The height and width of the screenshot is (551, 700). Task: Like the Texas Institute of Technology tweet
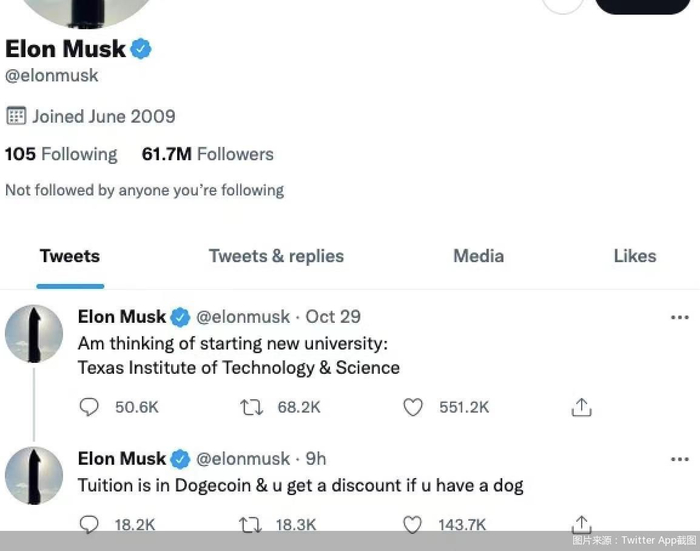tap(413, 407)
